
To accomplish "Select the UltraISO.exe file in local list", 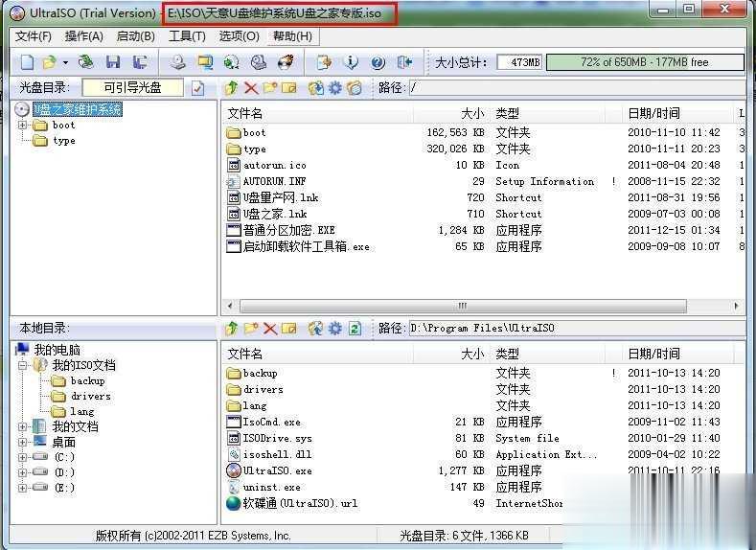I will [x=277, y=470].
